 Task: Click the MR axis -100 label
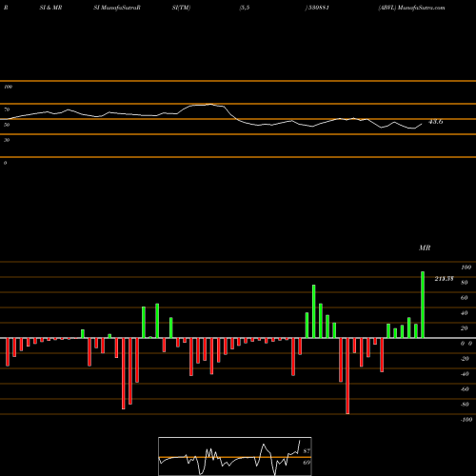coord(466,420)
